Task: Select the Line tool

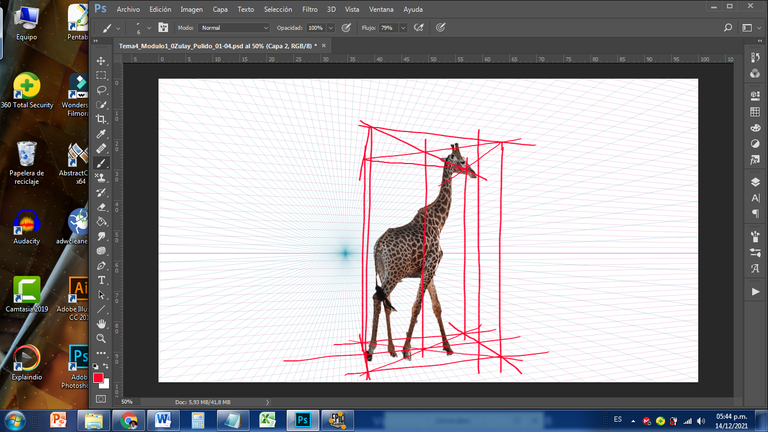Action: [x=101, y=310]
